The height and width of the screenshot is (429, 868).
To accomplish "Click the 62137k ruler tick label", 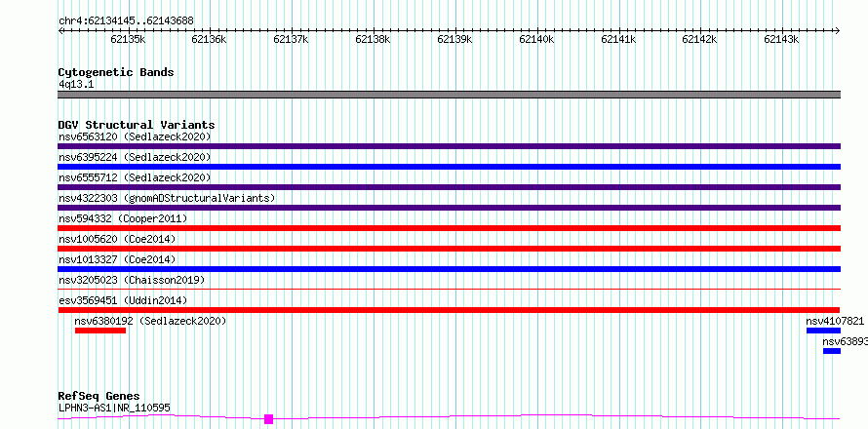I will [292, 39].
